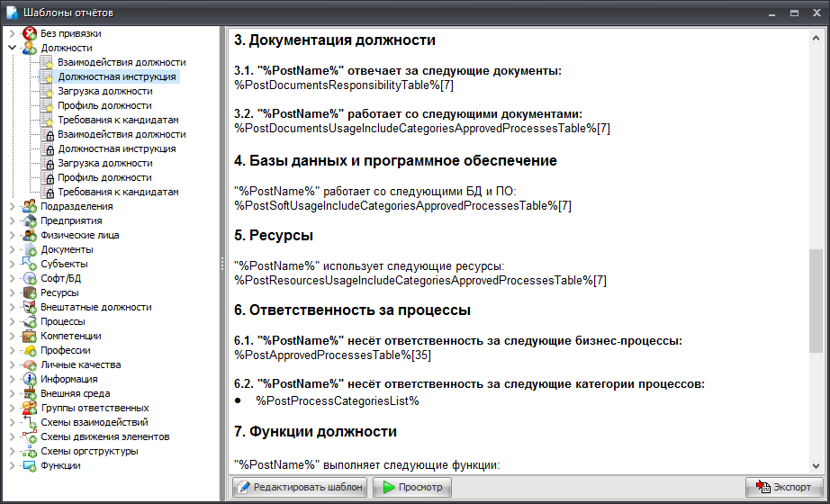Screen dimensions: 830x504
Task: Click the Внешняя среда icon
Action: 30,393
